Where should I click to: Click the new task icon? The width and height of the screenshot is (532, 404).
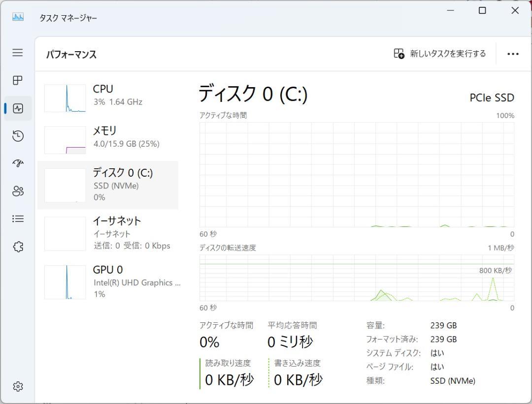coord(399,54)
